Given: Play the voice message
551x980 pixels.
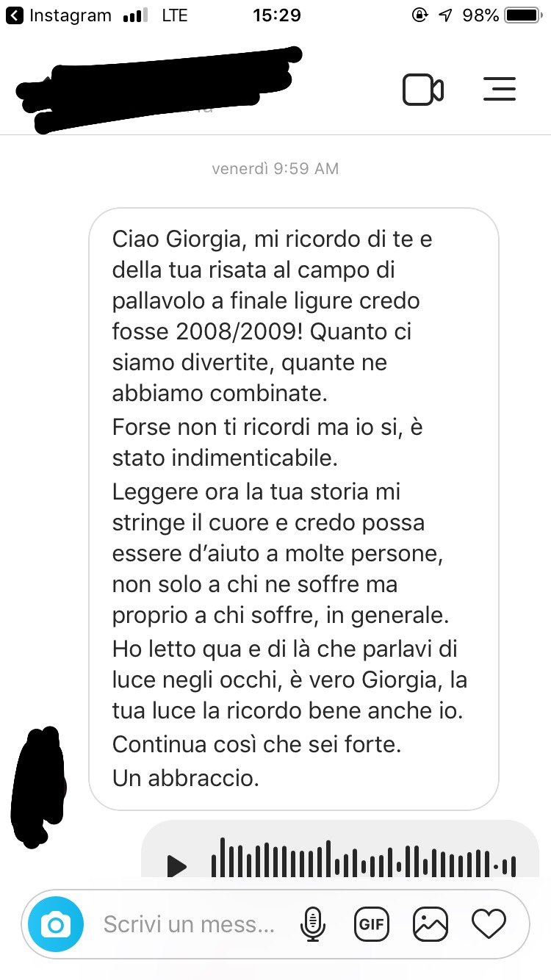Looking at the screenshot, I should [x=176, y=866].
